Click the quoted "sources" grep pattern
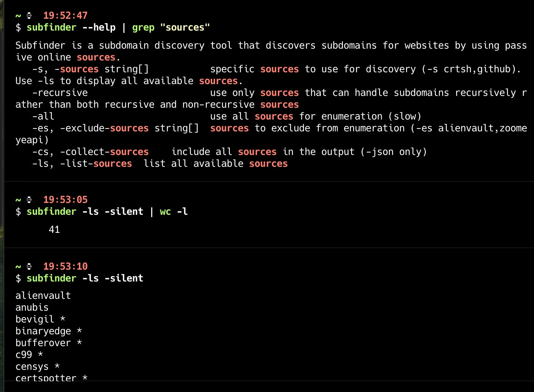This screenshot has height=392, width=534. click(185, 27)
